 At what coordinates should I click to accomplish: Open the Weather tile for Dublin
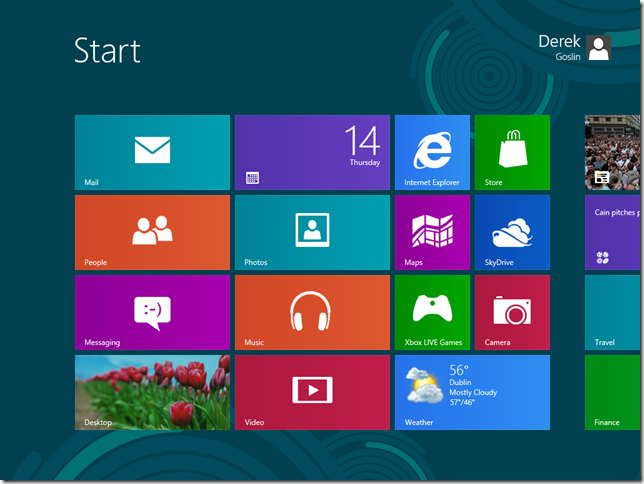tap(472, 392)
